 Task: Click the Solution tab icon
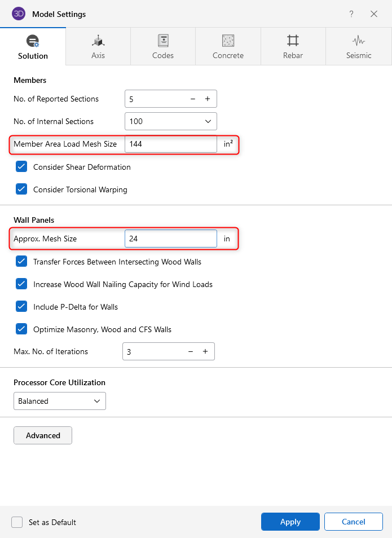[33, 41]
